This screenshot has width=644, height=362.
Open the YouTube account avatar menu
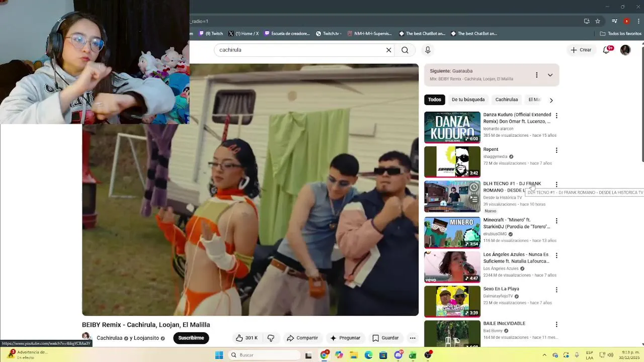[625, 50]
